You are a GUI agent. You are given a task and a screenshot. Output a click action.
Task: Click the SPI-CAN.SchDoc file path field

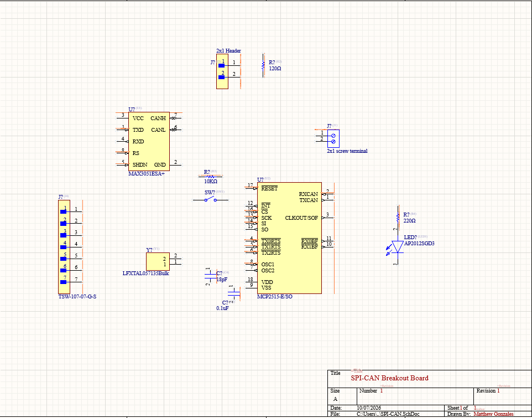pos(388,414)
